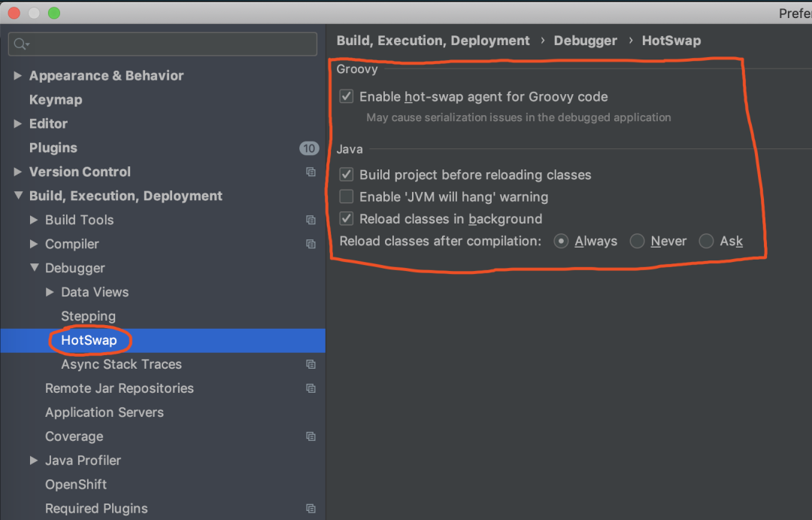Select Java Profiler tree item

tap(83, 461)
